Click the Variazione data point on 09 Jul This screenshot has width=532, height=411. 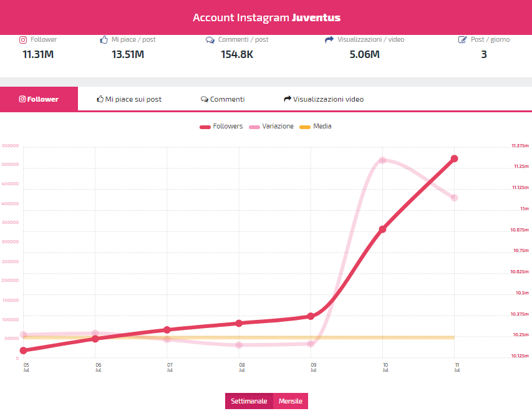coord(311,344)
